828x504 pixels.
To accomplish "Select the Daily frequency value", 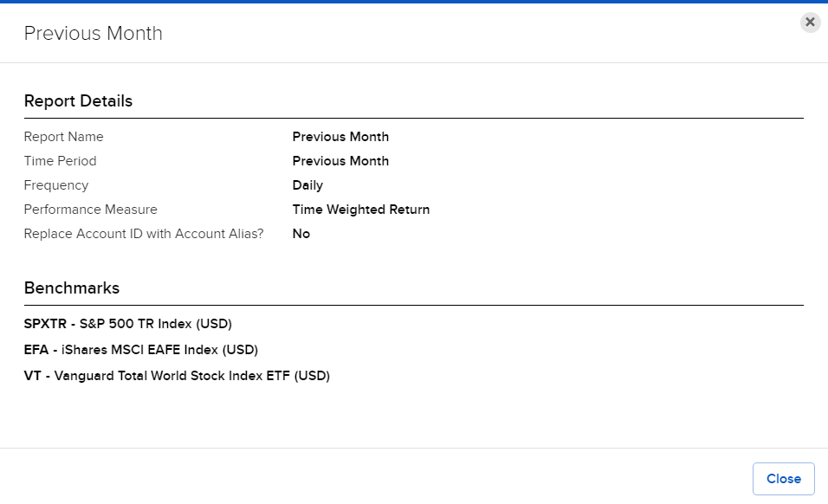I will (307, 185).
